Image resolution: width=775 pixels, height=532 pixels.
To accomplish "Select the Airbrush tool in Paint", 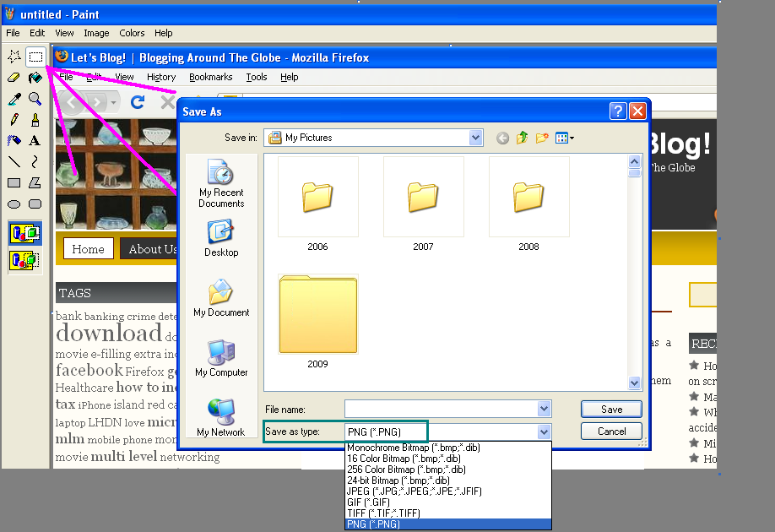I will pos(14,141).
